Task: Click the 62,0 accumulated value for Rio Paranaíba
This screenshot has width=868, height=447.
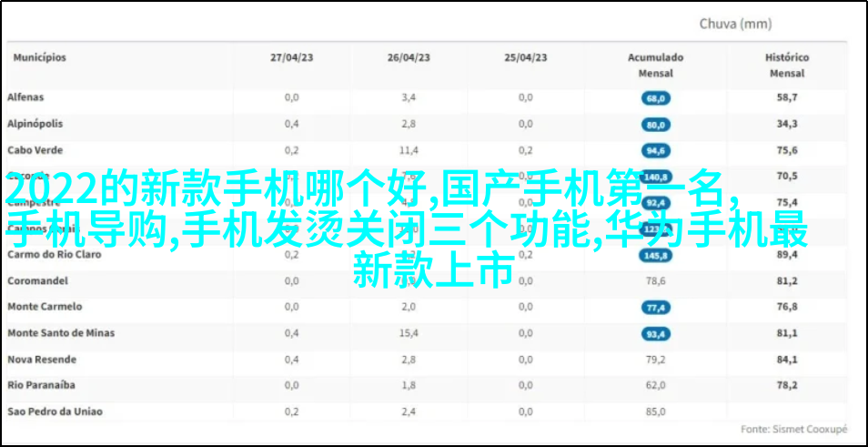Action: pos(656,386)
